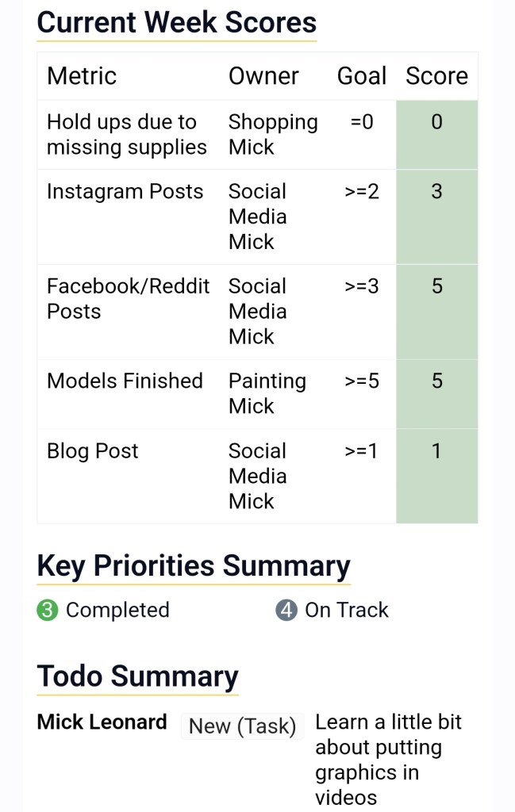
Task: Open the todo about putting graphics in videos
Action: (x=388, y=759)
